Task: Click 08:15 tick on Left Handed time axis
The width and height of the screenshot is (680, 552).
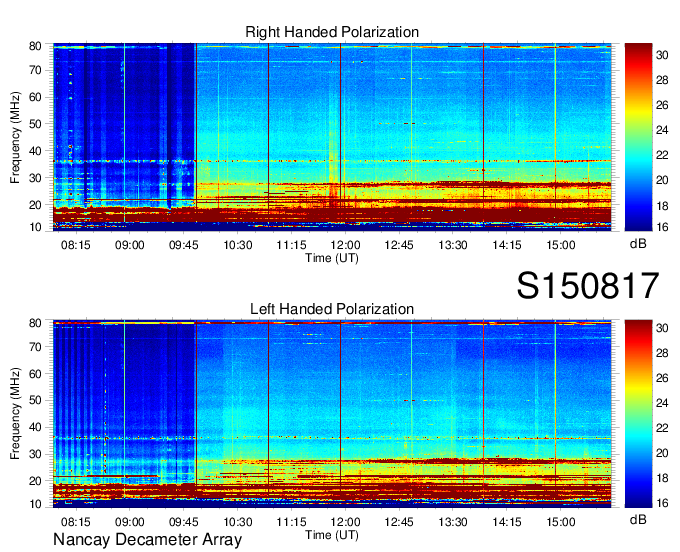Action: point(75,522)
